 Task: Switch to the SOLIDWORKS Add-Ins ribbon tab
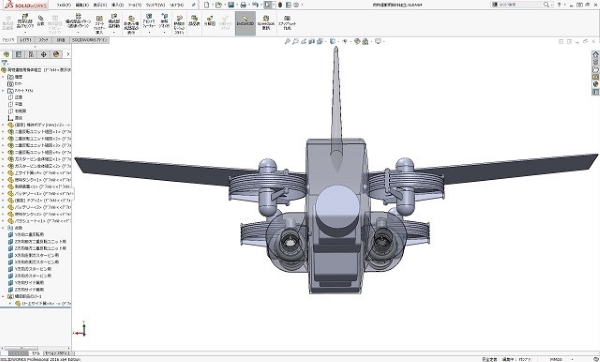click(90, 40)
